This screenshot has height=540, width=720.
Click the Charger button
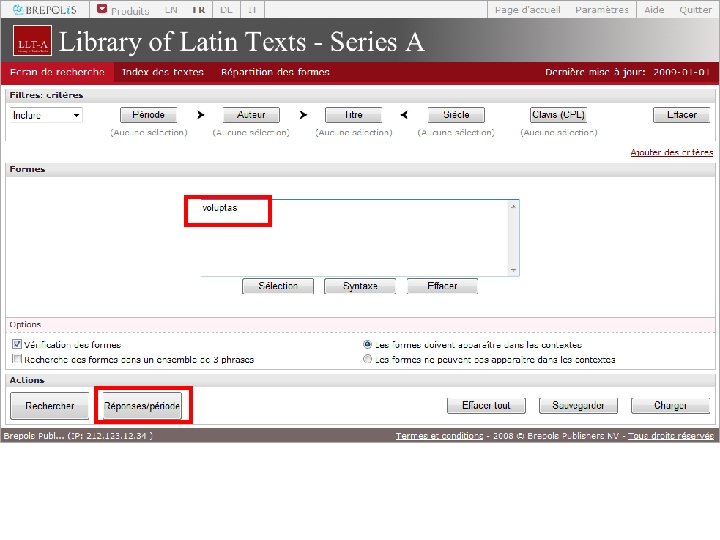tap(670, 405)
